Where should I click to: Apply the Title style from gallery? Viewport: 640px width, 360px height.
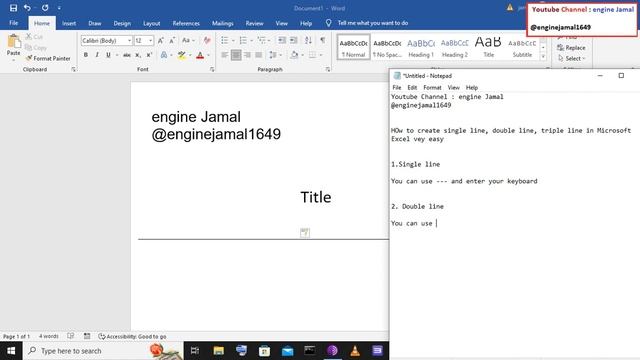coord(489,47)
